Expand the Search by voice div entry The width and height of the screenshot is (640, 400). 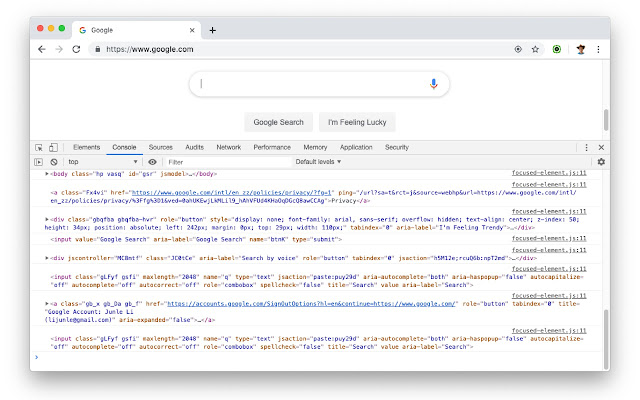point(47,258)
